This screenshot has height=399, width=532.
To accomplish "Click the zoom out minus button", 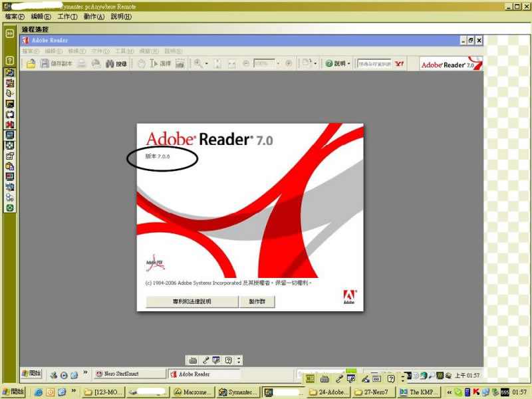I will tap(246, 63).
